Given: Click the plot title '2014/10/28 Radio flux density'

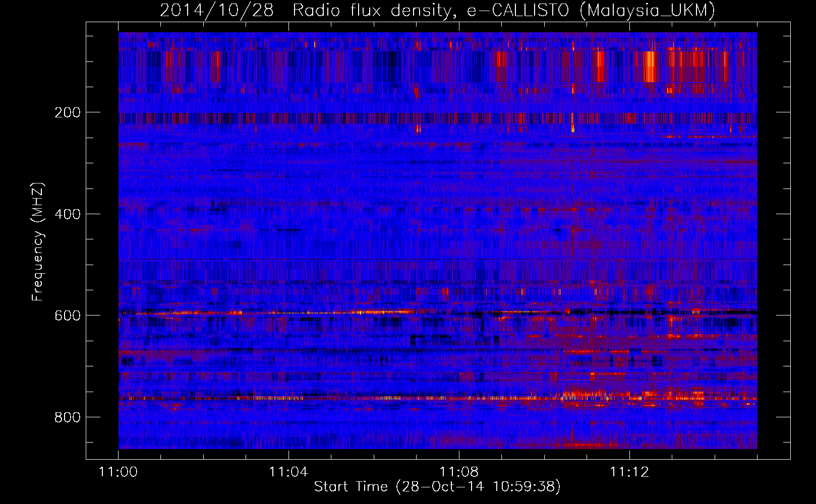Looking at the screenshot, I should pyautogui.click(x=437, y=10).
